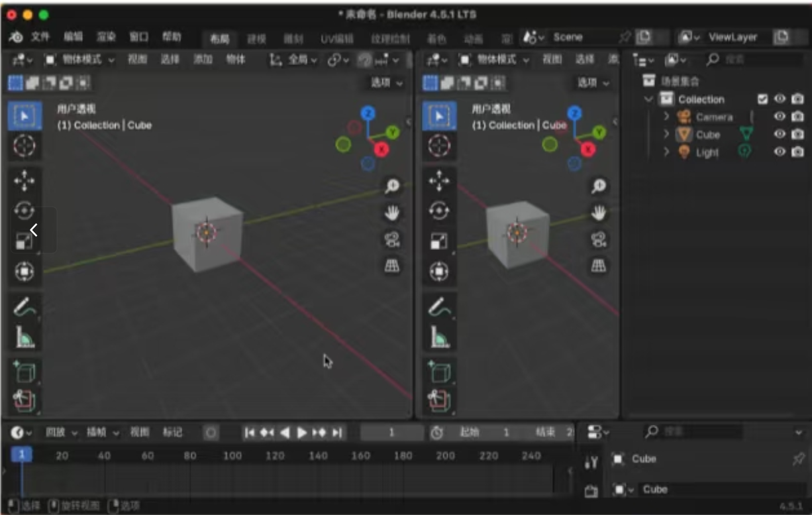Open 选项 dropdown in left viewport
The height and width of the screenshot is (515, 812).
pos(386,83)
